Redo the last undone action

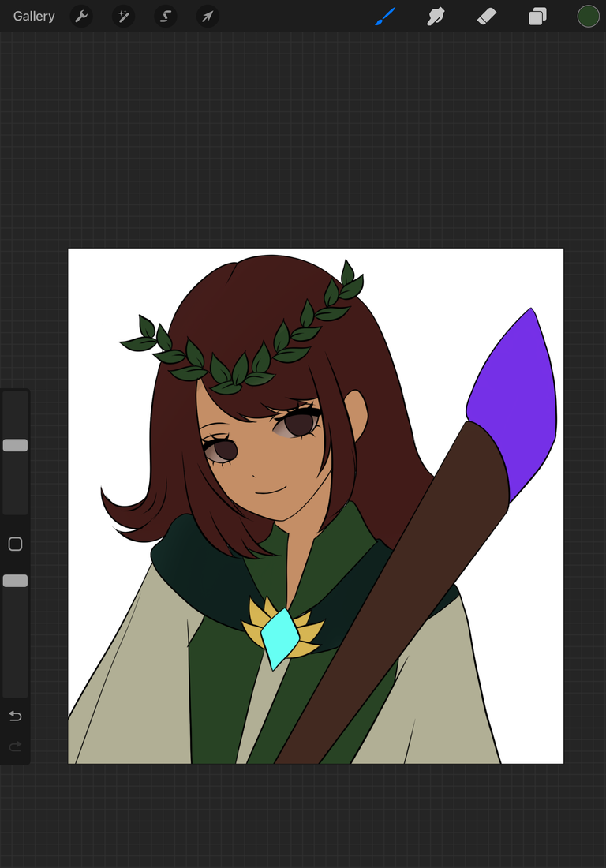(x=16, y=746)
